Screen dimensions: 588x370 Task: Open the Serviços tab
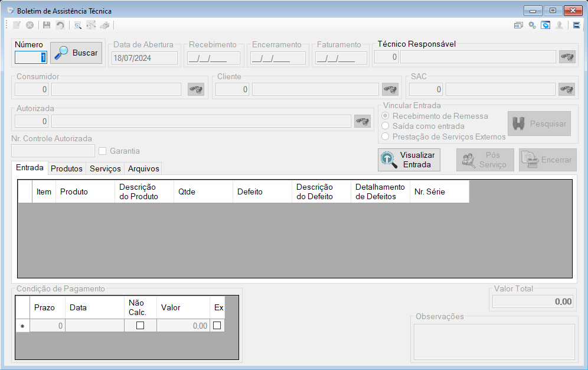point(105,168)
